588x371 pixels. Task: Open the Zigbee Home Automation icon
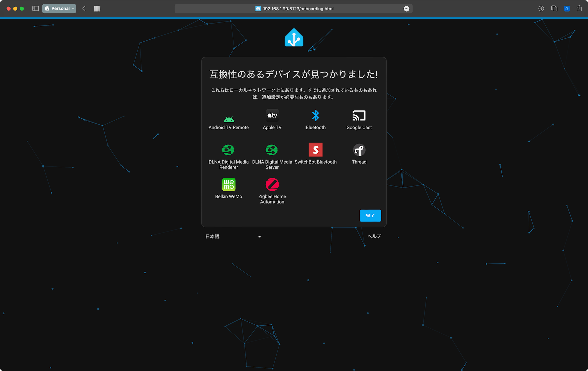point(272,185)
